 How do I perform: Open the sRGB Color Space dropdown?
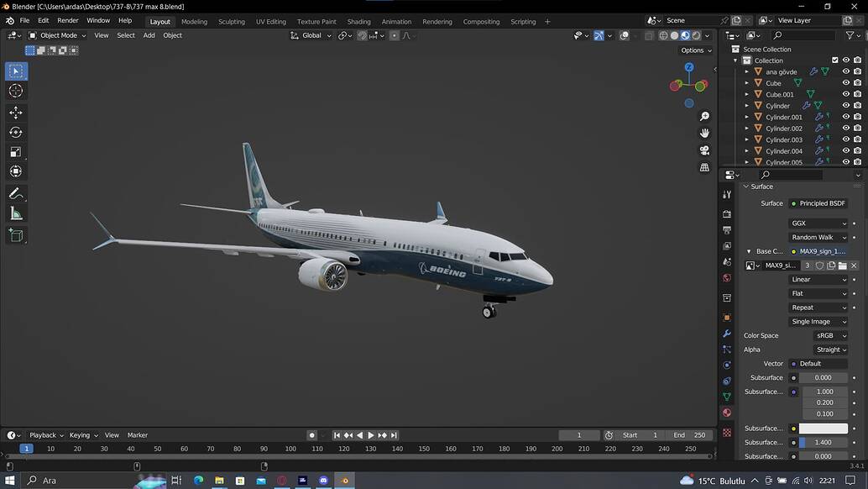829,335
